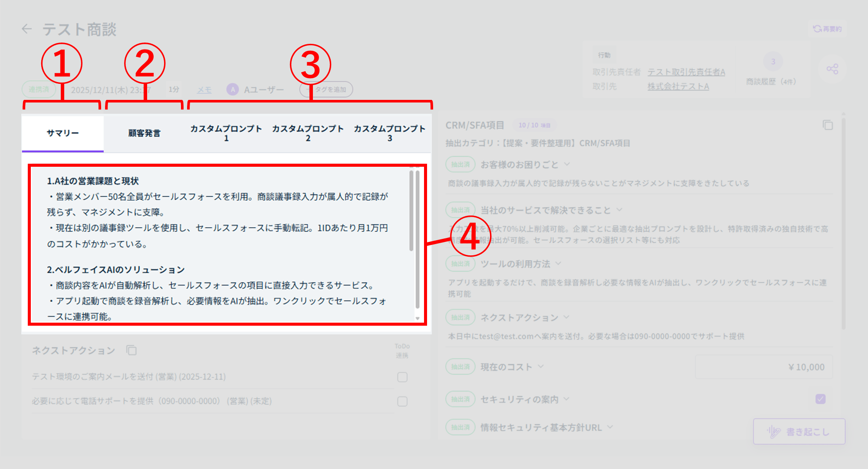Open the 株式会社テストA link
868x469 pixels.
tap(678, 86)
